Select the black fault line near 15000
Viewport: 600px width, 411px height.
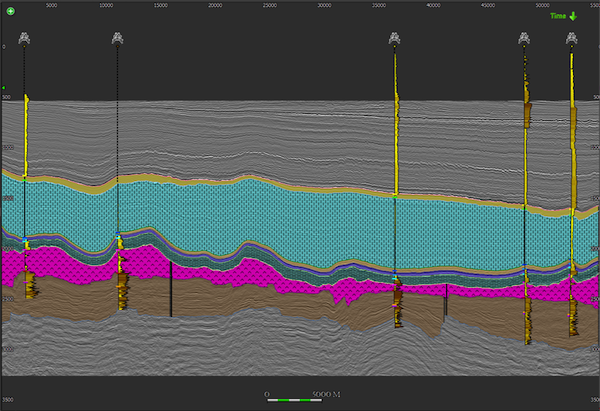pyautogui.click(x=171, y=289)
